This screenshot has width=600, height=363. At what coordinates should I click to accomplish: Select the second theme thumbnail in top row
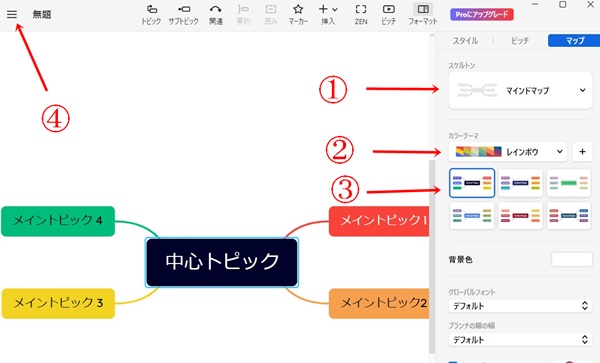pyautogui.click(x=520, y=183)
